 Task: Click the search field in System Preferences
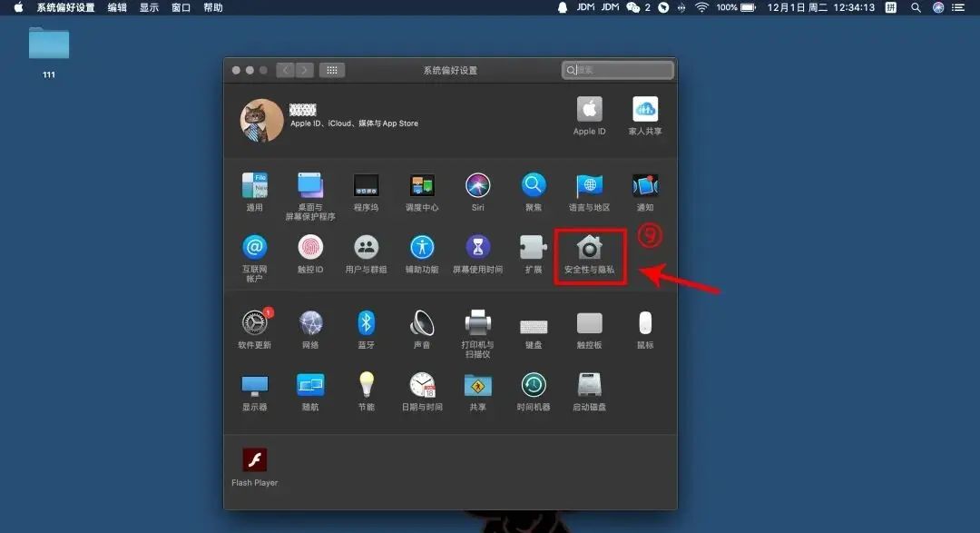click(618, 70)
